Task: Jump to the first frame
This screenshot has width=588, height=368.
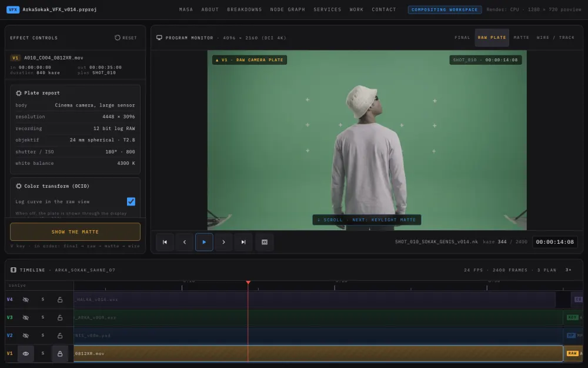Action: [165, 242]
